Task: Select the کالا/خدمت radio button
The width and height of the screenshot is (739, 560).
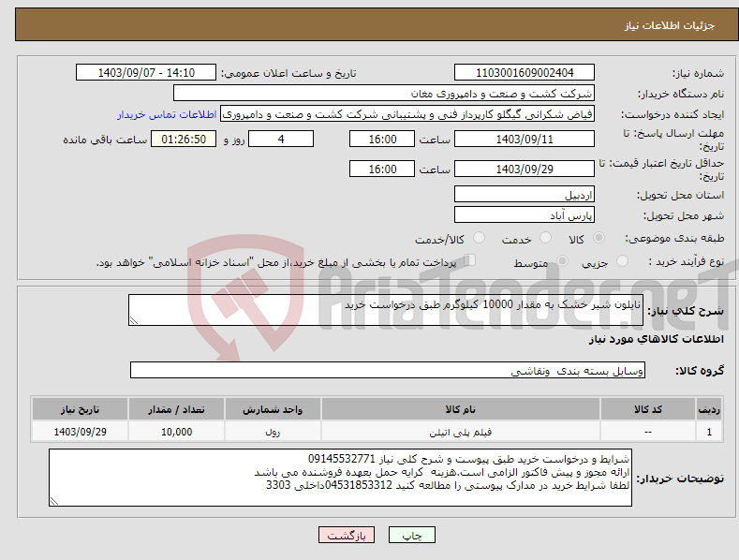Action: pyautogui.click(x=479, y=238)
